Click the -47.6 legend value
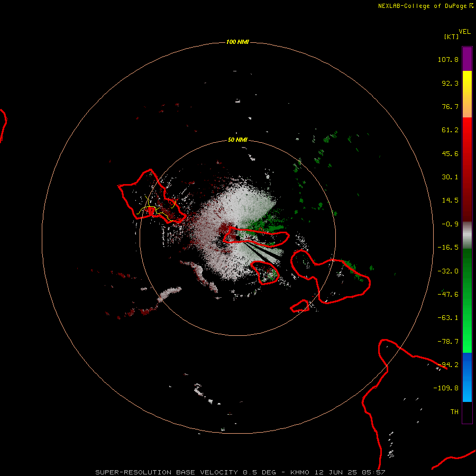Image resolution: width=476 pixels, height=476 pixels. click(448, 295)
